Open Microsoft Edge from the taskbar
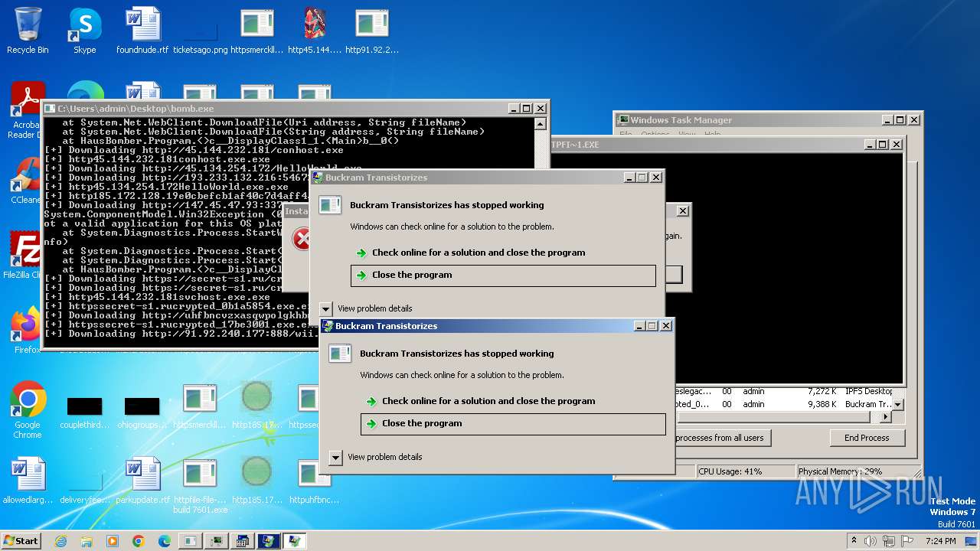The width and height of the screenshot is (980, 551). (165, 541)
